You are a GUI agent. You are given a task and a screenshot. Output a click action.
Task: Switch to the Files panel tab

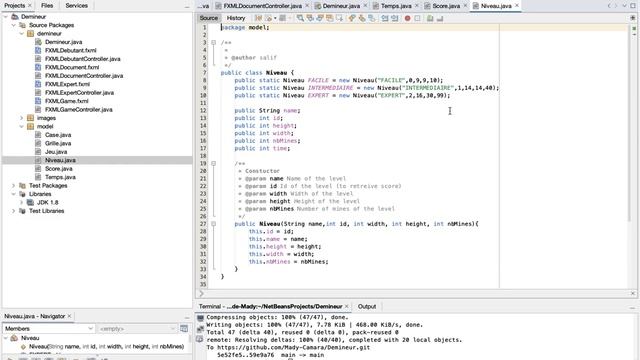(x=47, y=5)
